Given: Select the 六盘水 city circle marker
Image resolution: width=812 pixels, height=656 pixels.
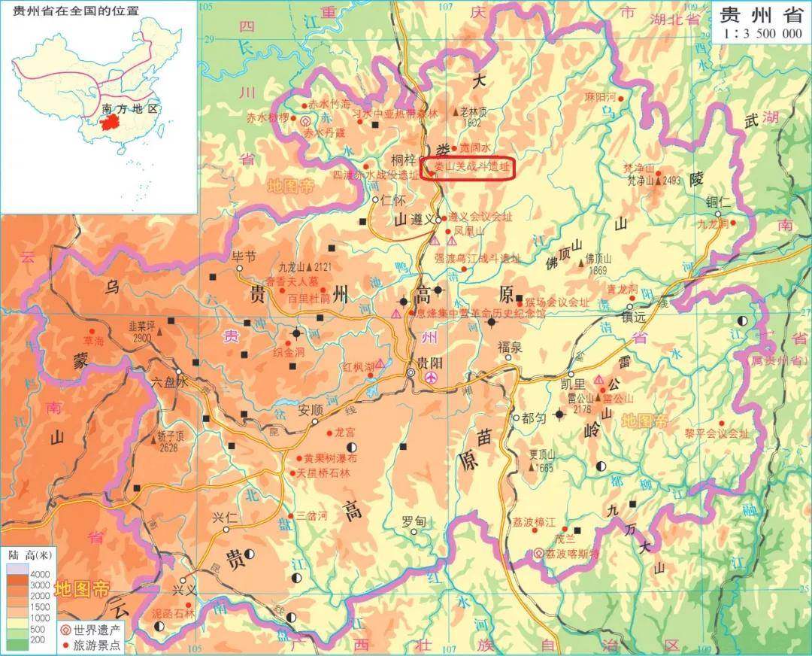Looking at the screenshot, I should [x=178, y=372].
